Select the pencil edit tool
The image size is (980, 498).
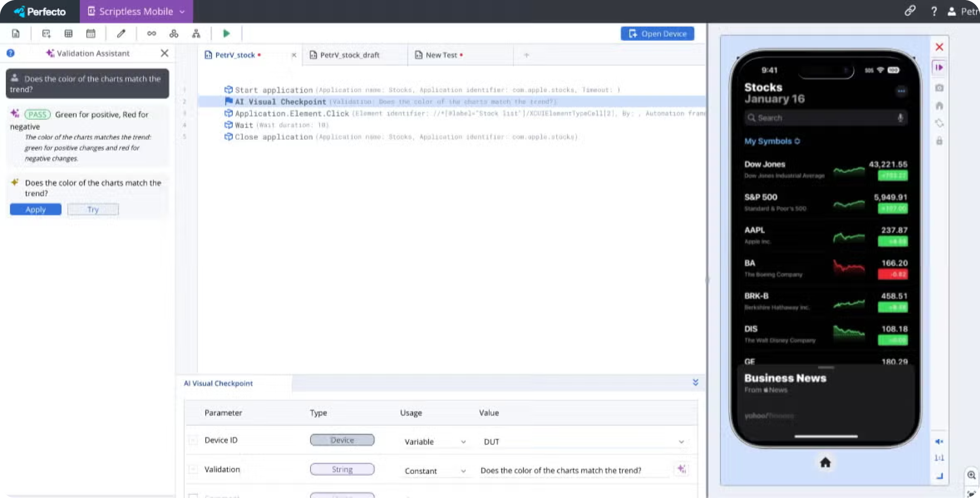tap(121, 33)
